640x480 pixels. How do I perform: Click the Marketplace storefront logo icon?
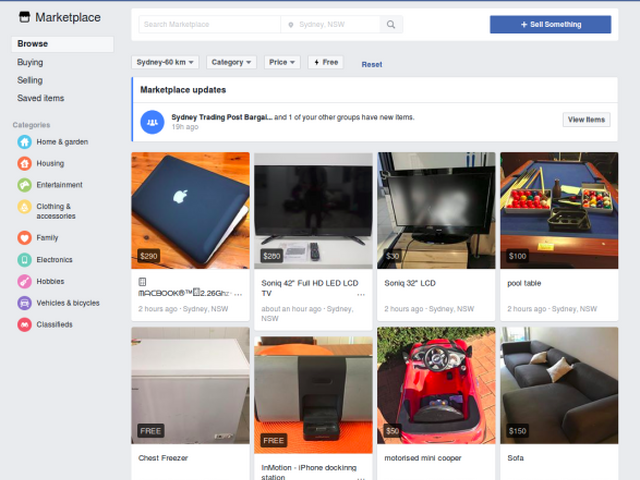pyautogui.click(x=24, y=17)
